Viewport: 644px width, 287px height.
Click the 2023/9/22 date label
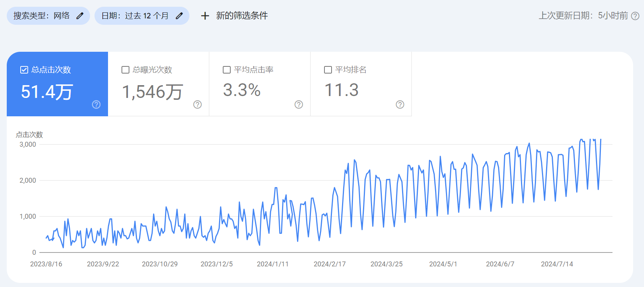click(103, 264)
